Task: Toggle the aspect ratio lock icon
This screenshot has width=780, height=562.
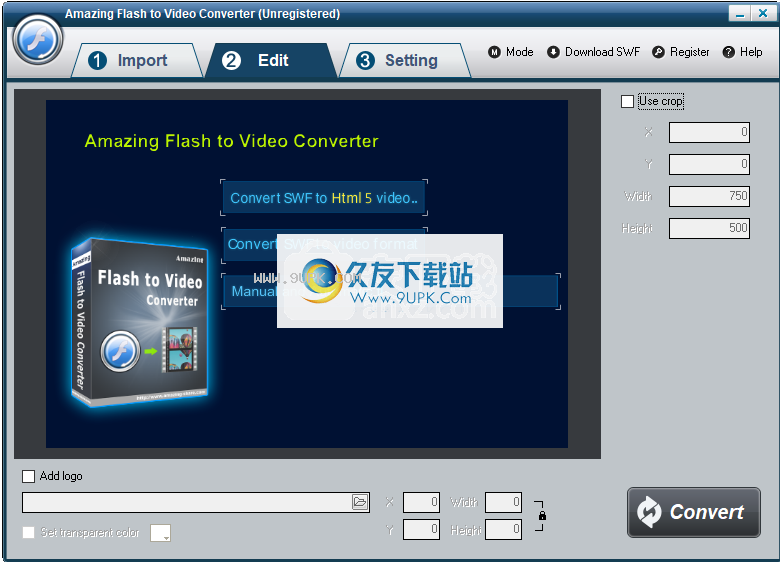Action: point(542,516)
